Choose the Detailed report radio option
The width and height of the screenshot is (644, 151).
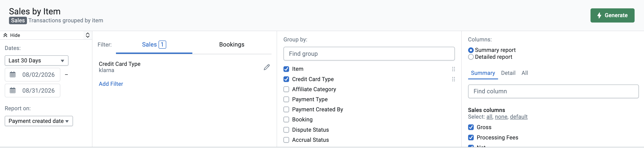(471, 57)
